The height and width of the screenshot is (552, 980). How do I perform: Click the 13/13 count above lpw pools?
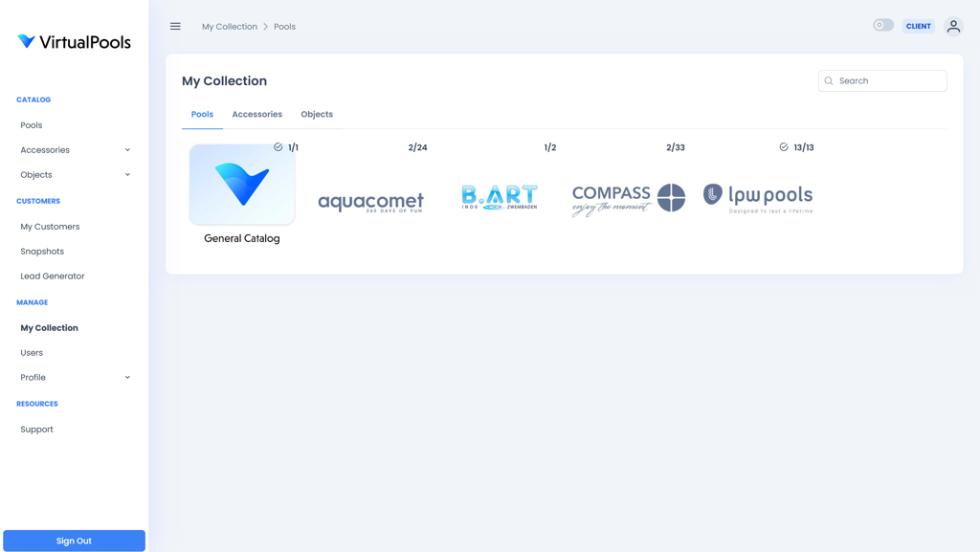pos(804,147)
